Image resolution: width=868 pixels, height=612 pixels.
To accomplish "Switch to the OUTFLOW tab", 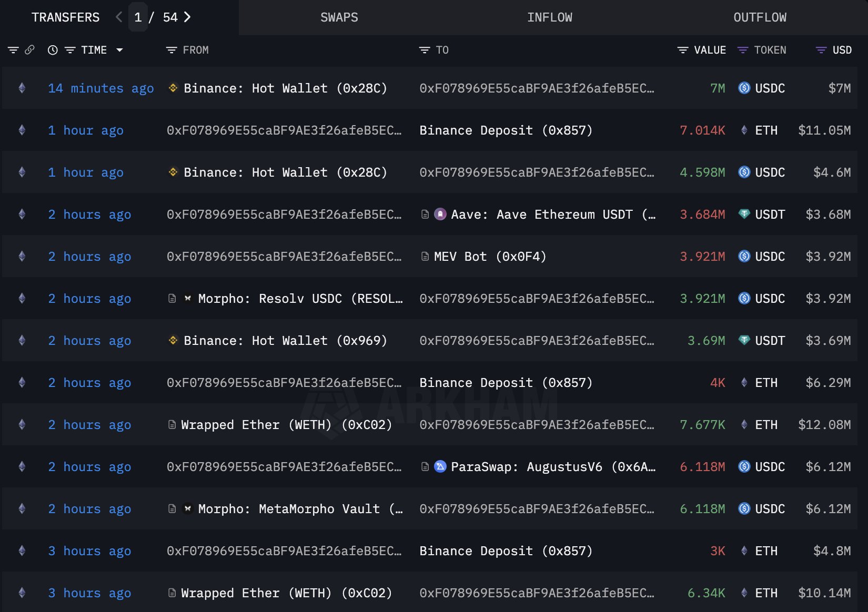I will (760, 17).
